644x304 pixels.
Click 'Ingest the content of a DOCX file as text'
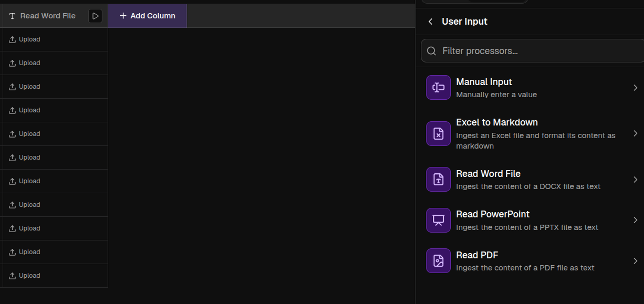coord(528,186)
